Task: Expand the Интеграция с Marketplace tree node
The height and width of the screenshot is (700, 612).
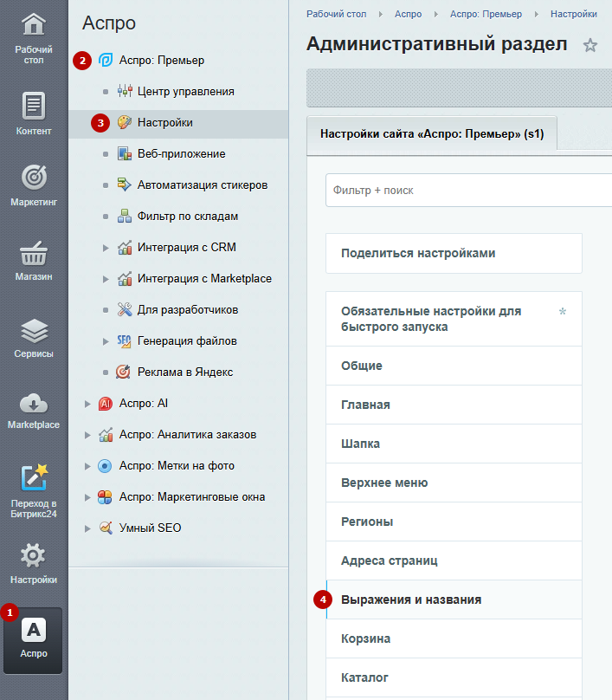Action: [x=106, y=279]
